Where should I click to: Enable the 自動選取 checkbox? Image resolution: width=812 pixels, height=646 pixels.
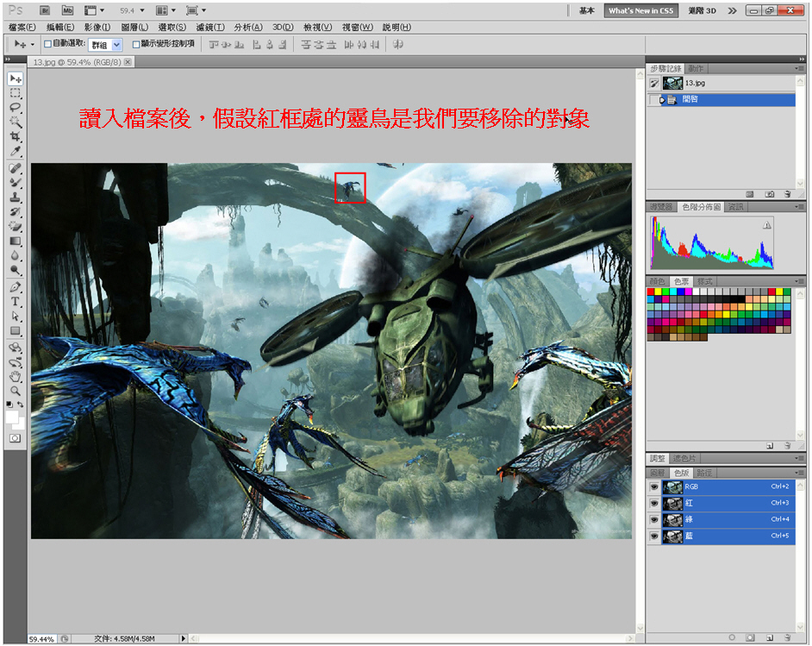pos(47,44)
